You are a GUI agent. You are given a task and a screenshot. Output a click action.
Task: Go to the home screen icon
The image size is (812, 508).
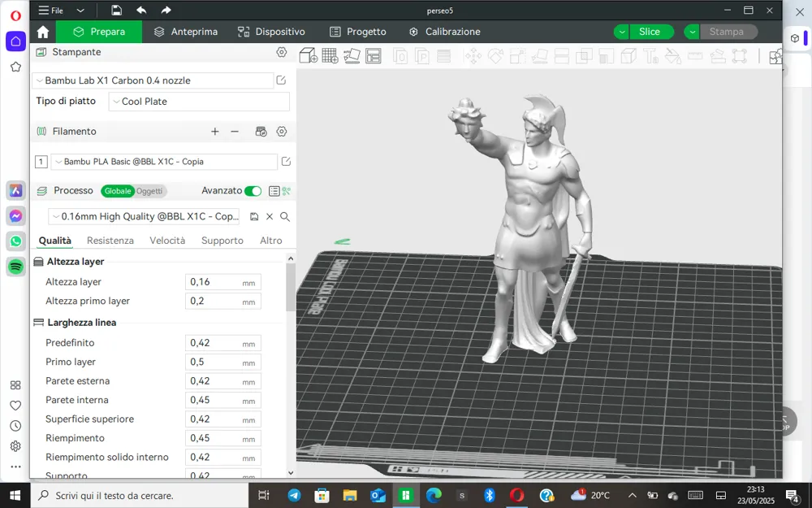(x=43, y=32)
